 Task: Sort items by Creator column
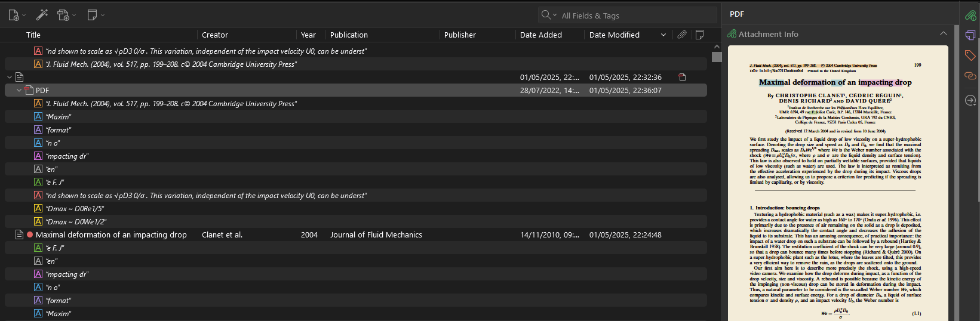(247, 35)
